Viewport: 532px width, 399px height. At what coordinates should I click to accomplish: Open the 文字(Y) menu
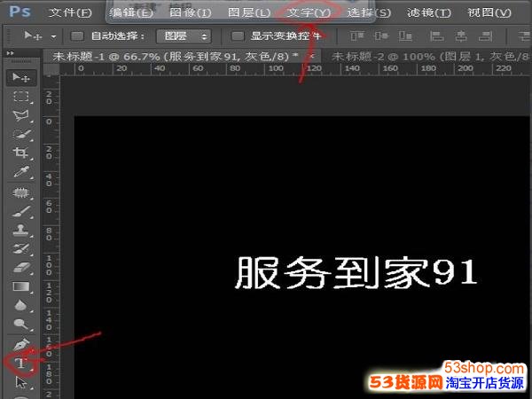pyautogui.click(x=309, y=13)
